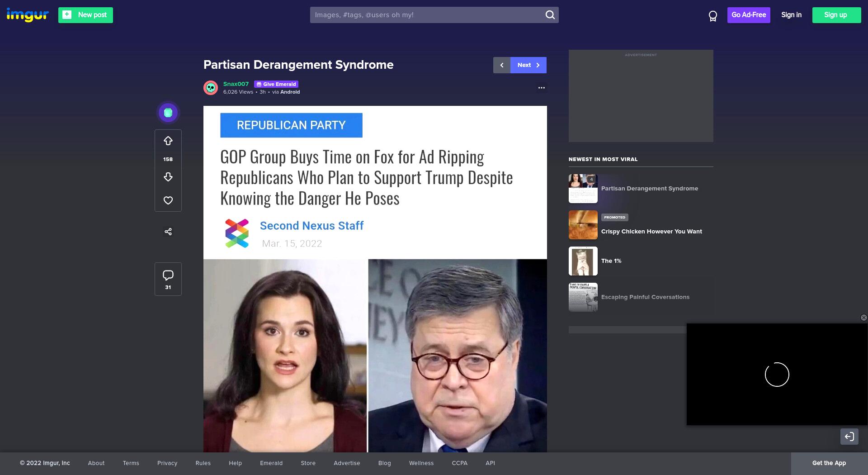The image size is (868, 475).
Task: Click the Store footer link
Action: point(308,463)
